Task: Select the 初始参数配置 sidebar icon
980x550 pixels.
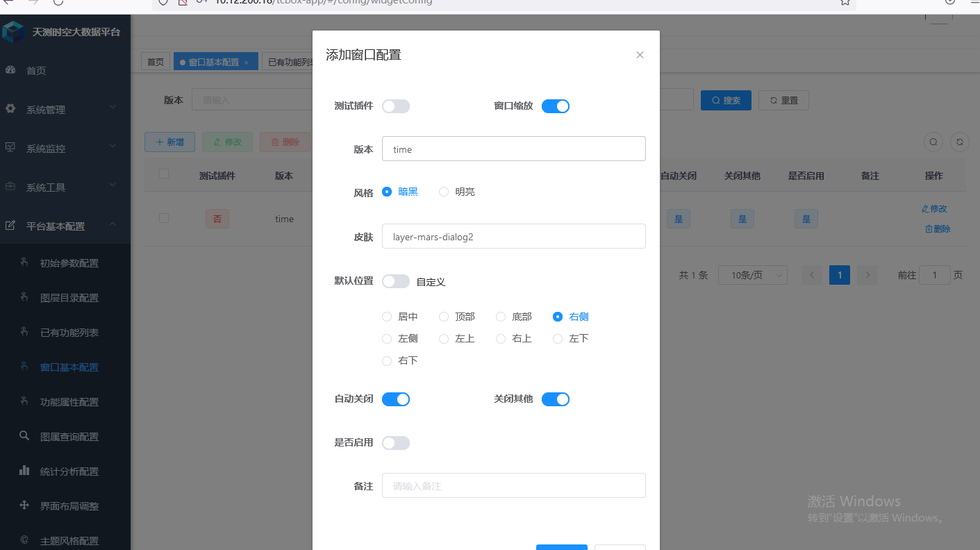Action: (24, 262)
